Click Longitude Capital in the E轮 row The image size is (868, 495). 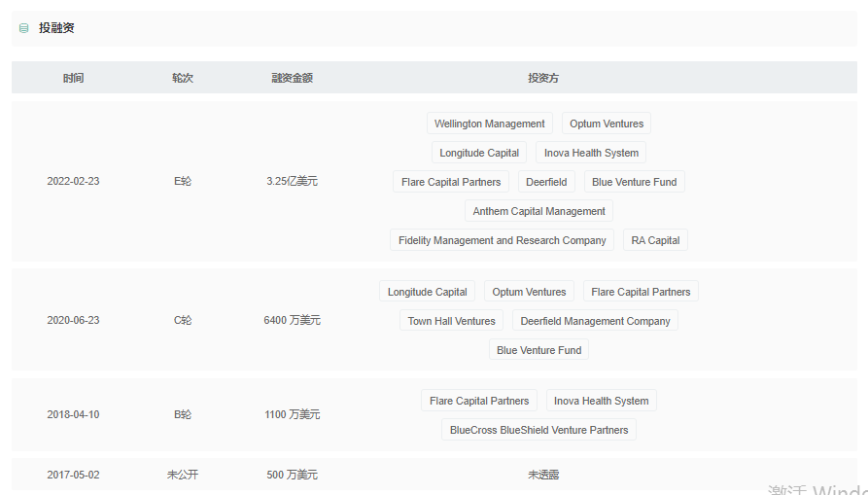479,153
